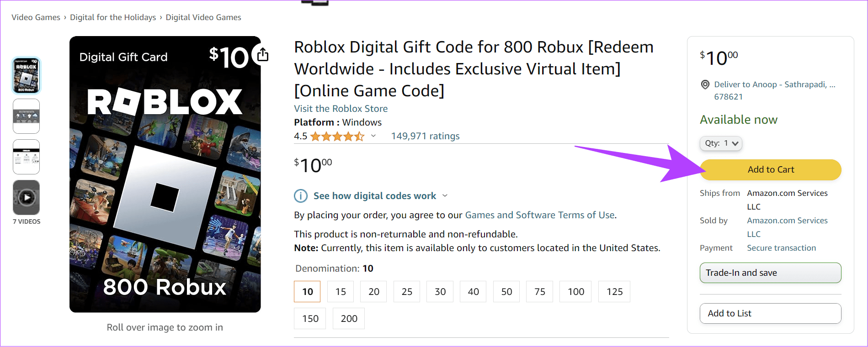Click the main Roblox gift card image
868x347 pixels.
coord(165,174)
